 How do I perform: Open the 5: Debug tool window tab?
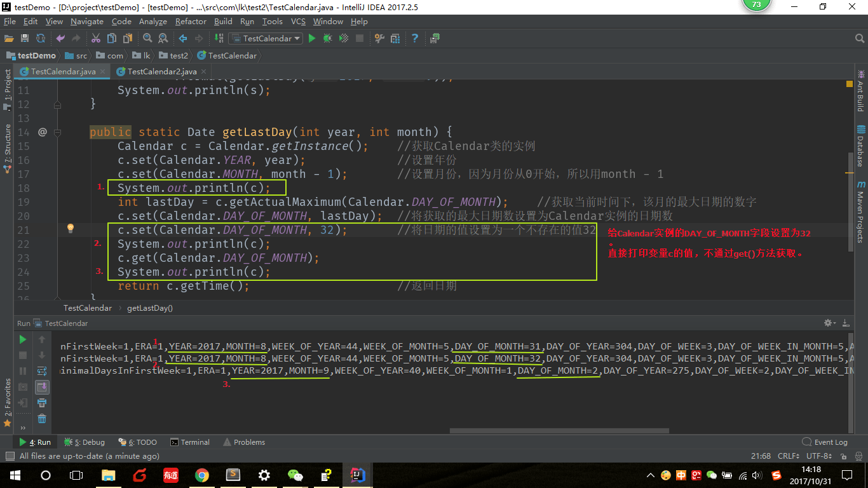[84, 442]
